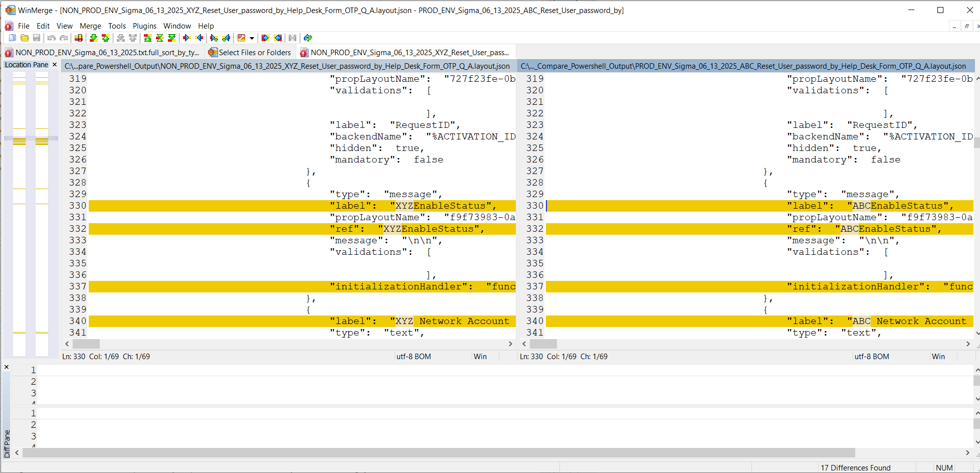Click the Copy All to Right icon
This screenshot has height=473, width=980.
click(265, 38)
